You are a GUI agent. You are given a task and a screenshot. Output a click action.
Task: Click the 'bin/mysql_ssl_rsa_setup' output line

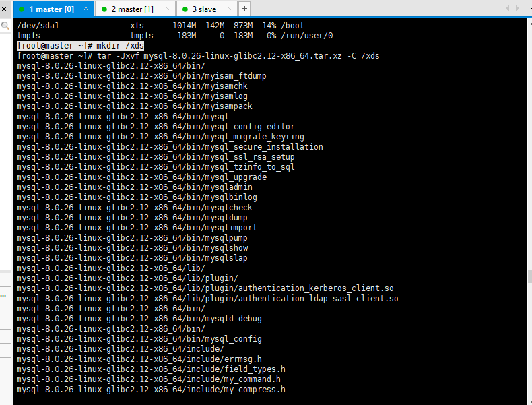[156, 157]
